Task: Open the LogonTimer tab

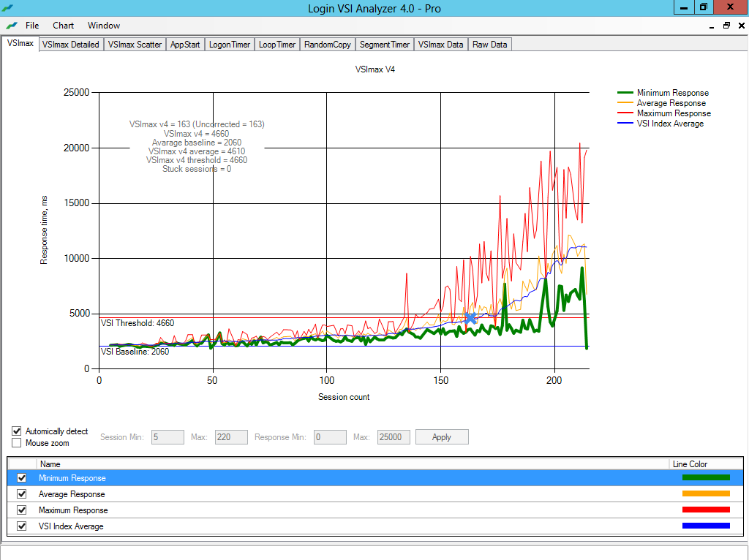Action: tap(229, 45)
